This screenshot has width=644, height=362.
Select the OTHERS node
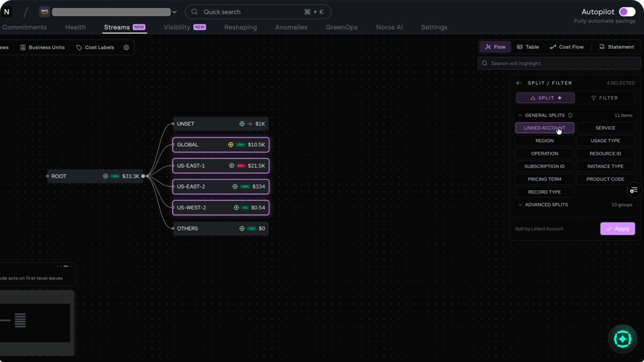pyautogui.click(x=221, y=228)
